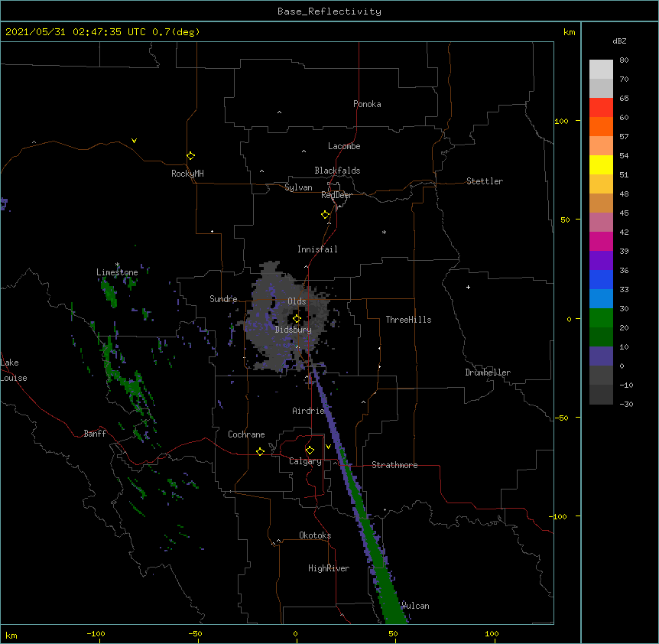The width and height of the screenshot is (659, 644).
Task: Click the ThreeHills map label
Action: coord(408,320)
